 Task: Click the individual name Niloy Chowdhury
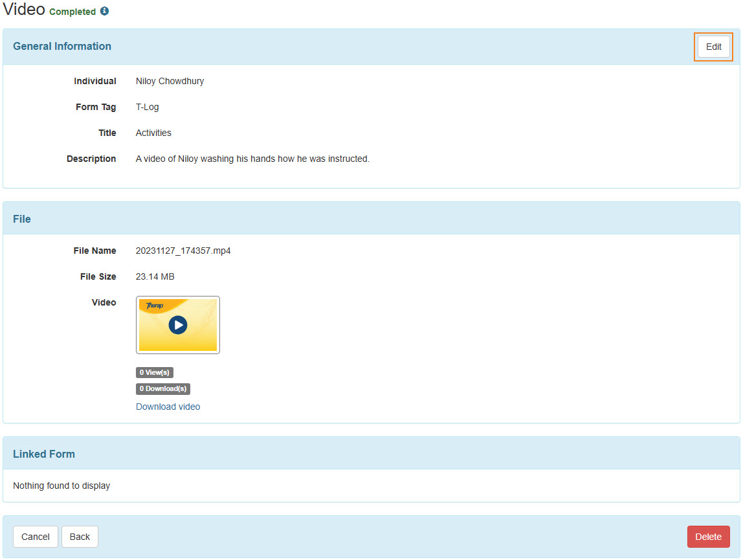[x=170, y=81]
